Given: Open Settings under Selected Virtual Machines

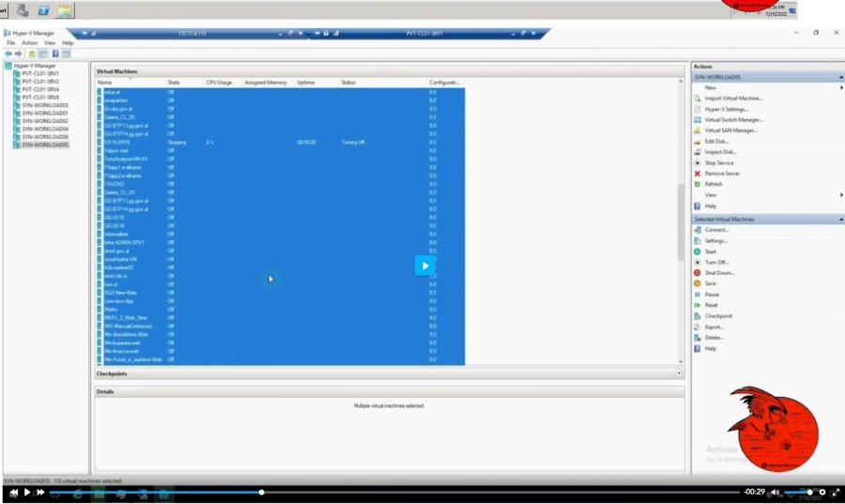Looking at the screenshot, I should [715, 240].
